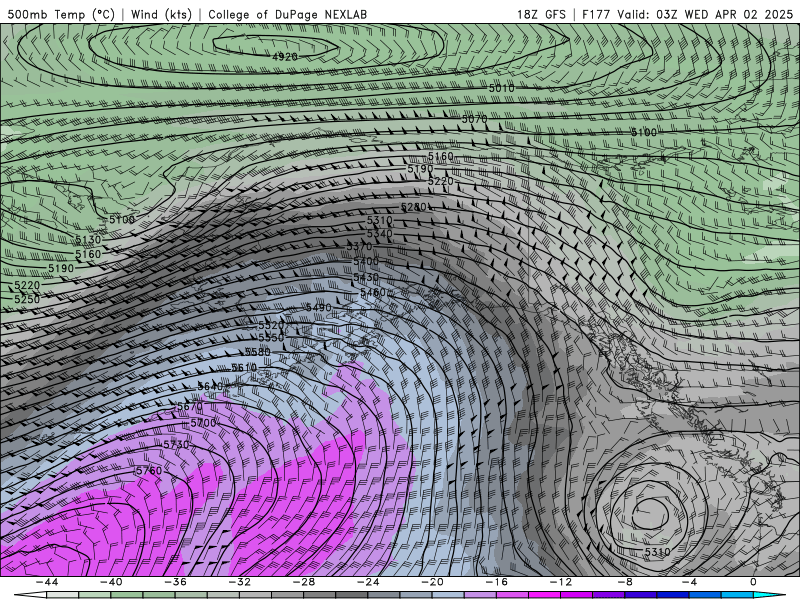800x600 pixels.
Task: Click the 5340 contour label
Action: pos(380,234)
